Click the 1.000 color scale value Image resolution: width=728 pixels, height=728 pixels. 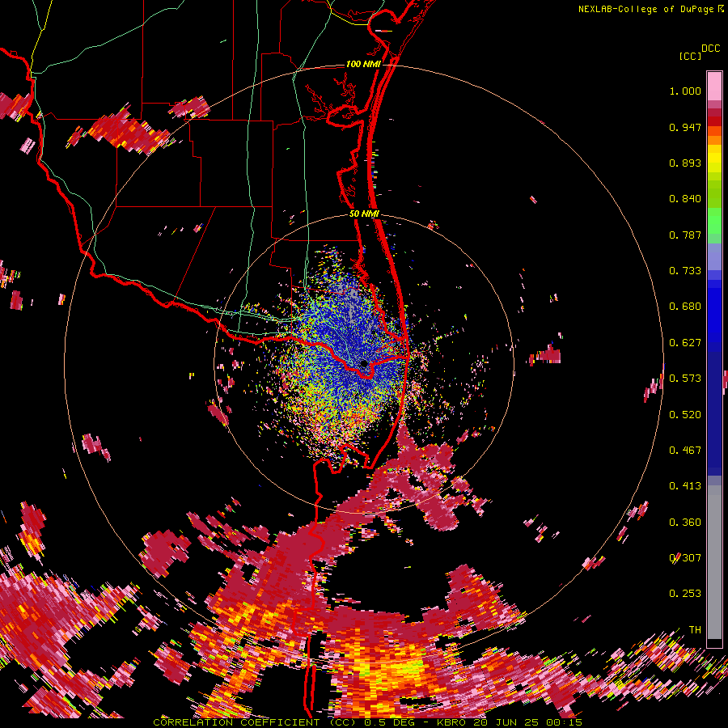(x=685, y=91)
